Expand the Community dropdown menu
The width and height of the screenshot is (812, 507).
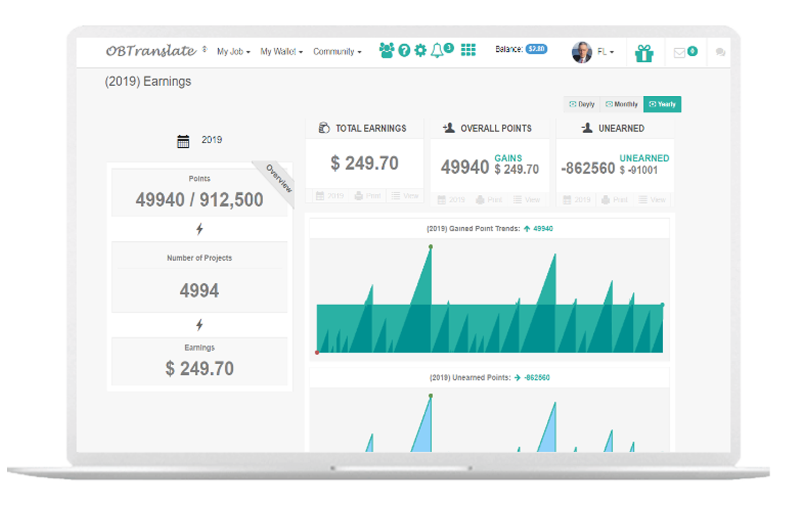tap(337, 51)
